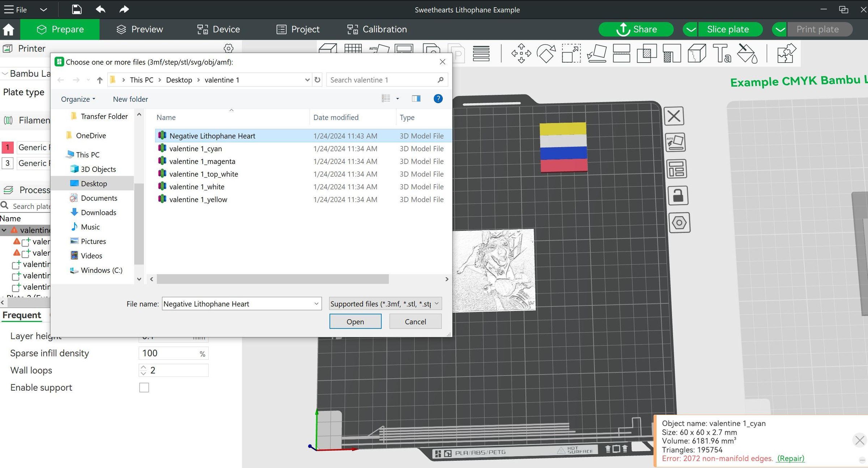Select the Color painting tool

[x=747, y=54]
